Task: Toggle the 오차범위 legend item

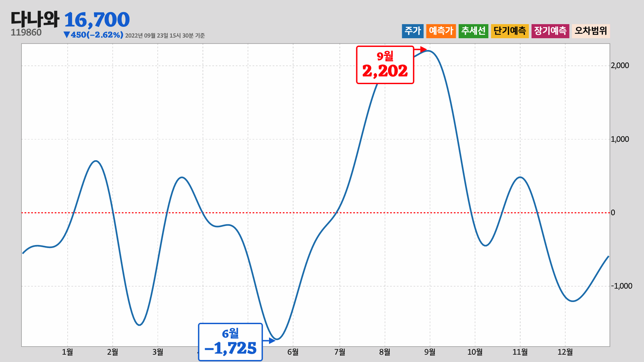Action: [x=591, y=31]
